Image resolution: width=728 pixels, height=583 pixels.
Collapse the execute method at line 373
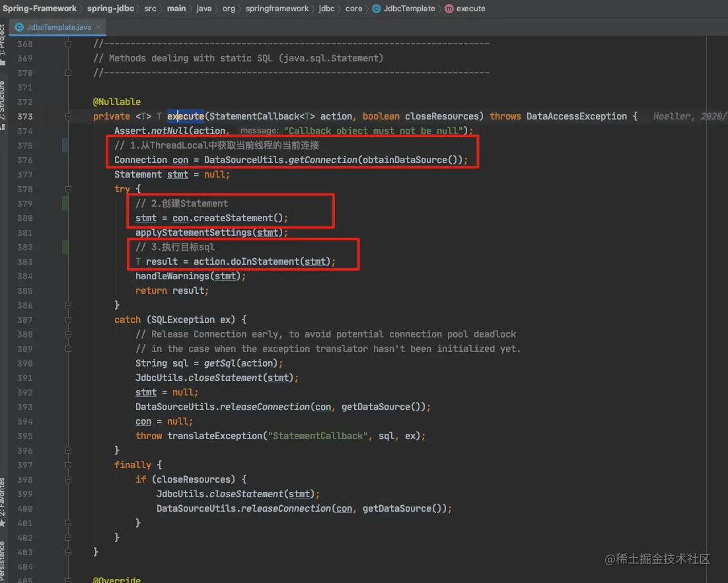coord(68,116)
